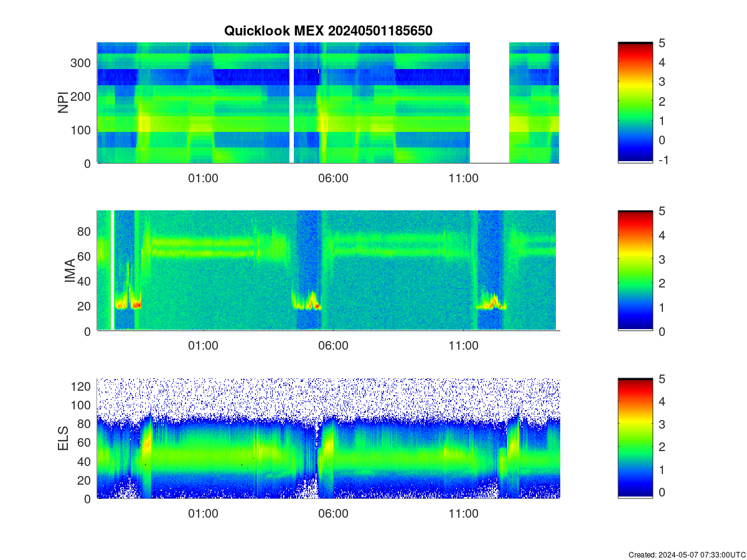
Task: Click the "Created: 2024-05-07 07:33:00UTC" timestamp
Action: (687, 554)
